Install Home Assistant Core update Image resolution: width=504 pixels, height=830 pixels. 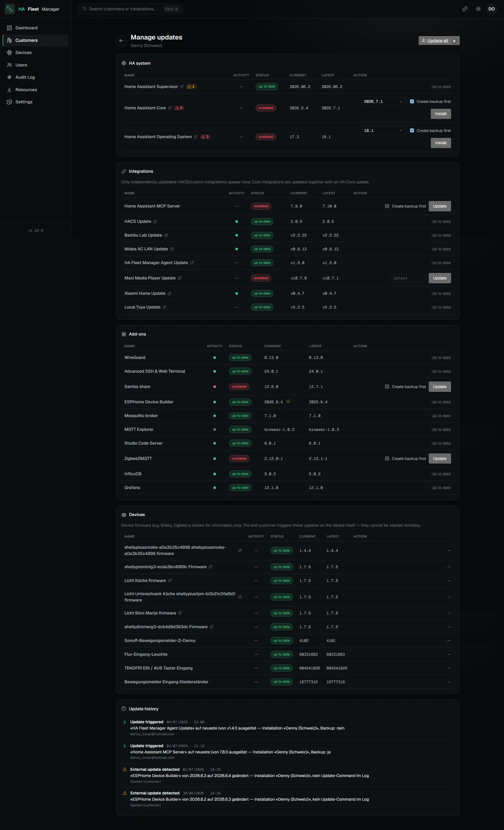coord(441,114)
